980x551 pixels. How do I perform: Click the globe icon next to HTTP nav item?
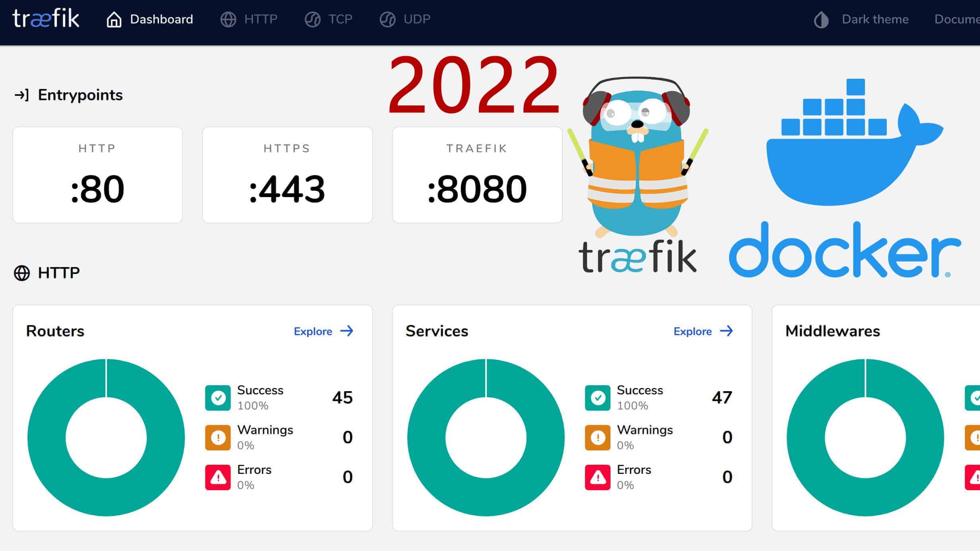point(228,19)
